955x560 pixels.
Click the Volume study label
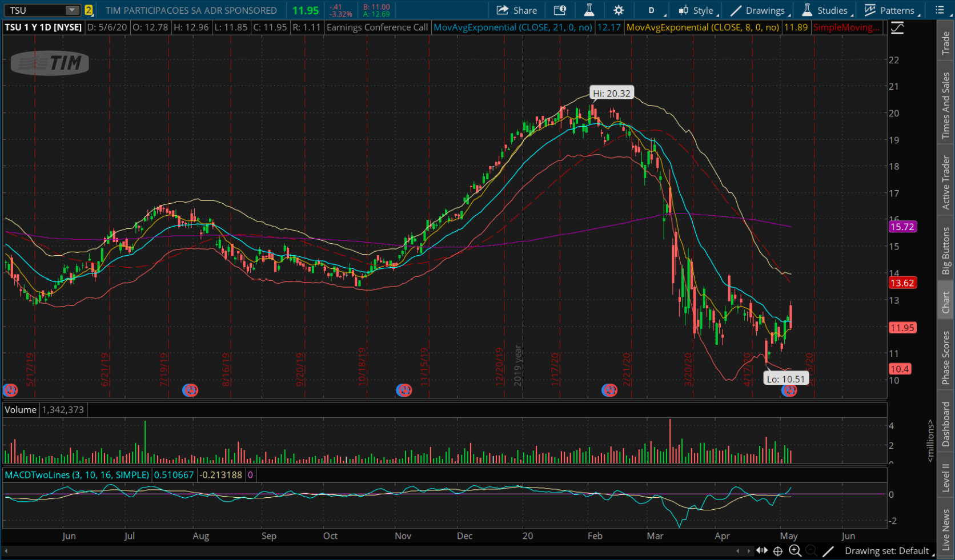pos(21,410)
